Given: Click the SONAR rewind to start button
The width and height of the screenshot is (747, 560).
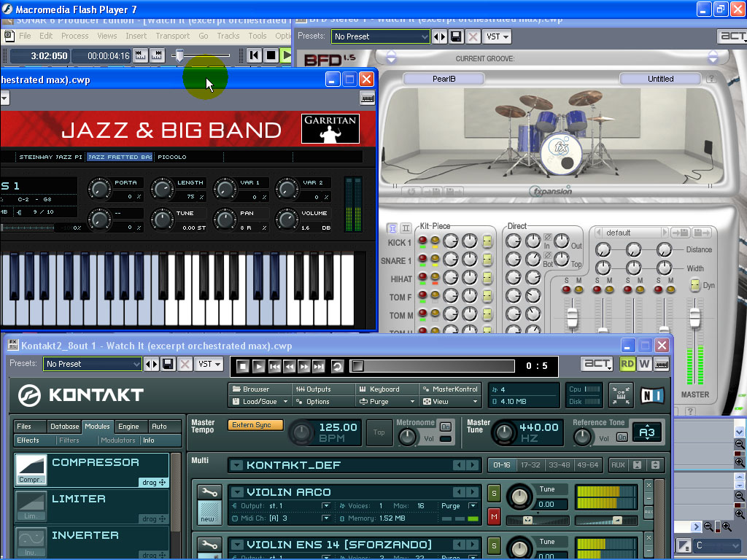Looking at the screenshot, I should 254,55.
